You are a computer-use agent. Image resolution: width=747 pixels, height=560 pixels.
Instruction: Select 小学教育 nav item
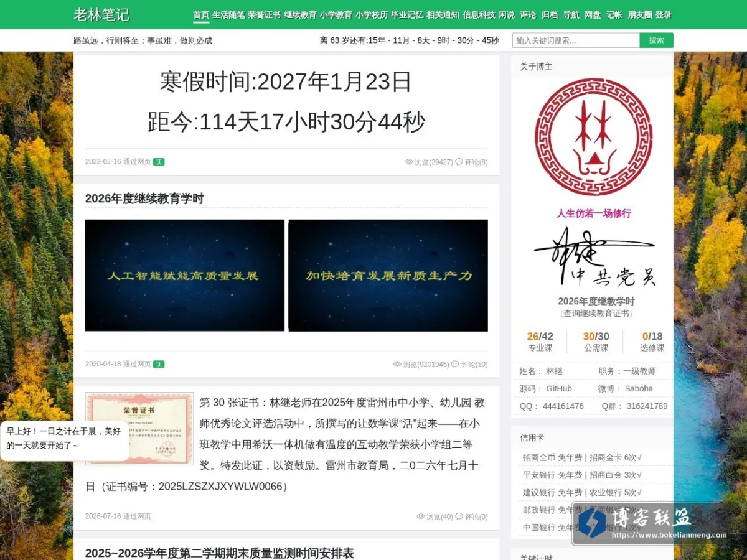click(336, 15)
